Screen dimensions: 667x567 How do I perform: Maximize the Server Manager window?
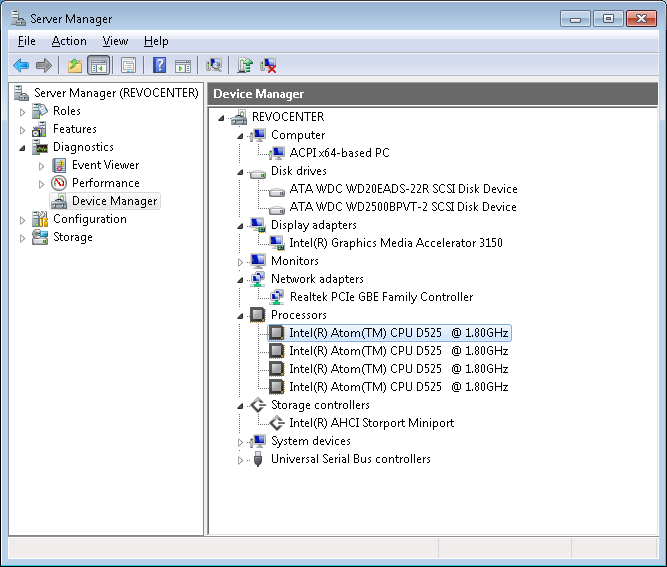608,19
